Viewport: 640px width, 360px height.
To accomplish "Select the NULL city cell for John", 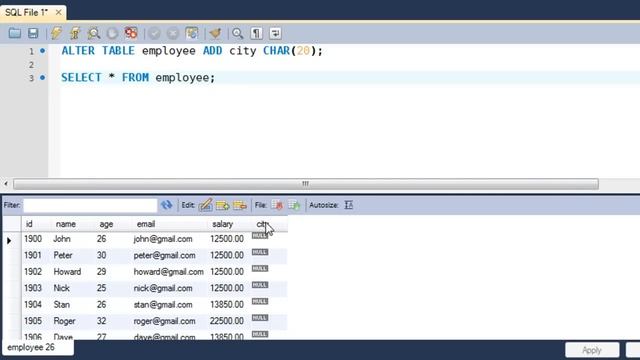I will [x=260, y=236].
